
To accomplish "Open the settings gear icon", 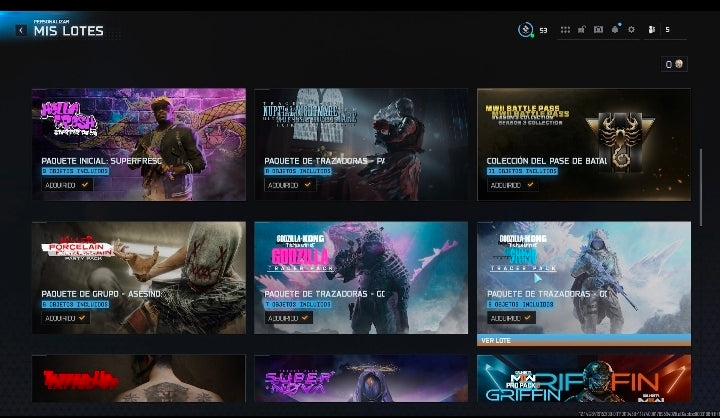I will click(631, 29).
